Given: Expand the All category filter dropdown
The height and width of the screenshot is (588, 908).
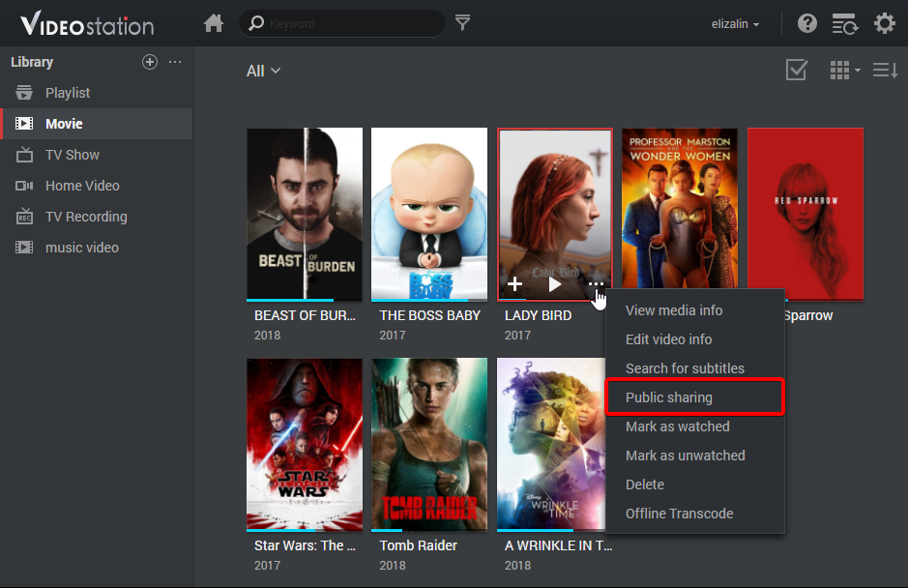Looking at the screenshot, I should [x=263, y=71].
